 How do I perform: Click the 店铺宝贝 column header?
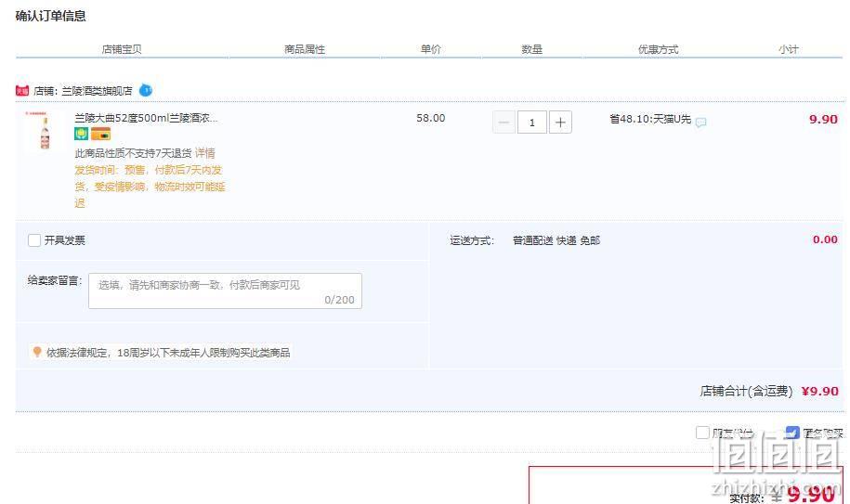(122, 49)
